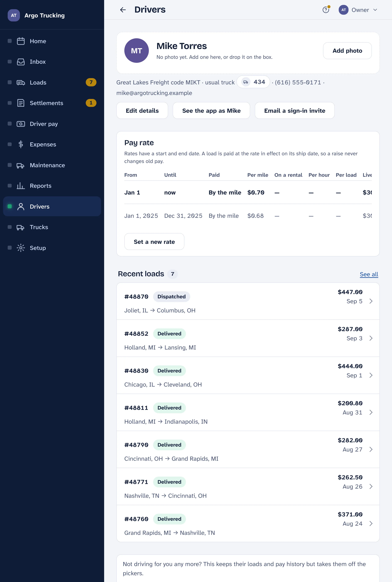Click the Expenses dollar sign icon
This screenshot has height=582, width=392.
[21, 144]
